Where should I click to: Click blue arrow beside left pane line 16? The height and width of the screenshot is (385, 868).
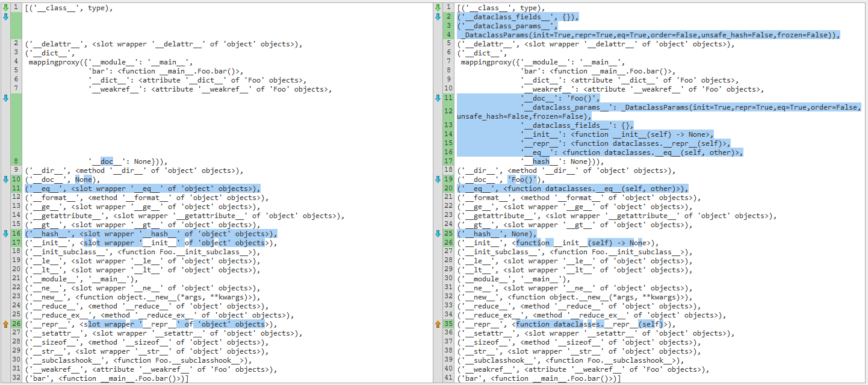[x=6, y=234]
